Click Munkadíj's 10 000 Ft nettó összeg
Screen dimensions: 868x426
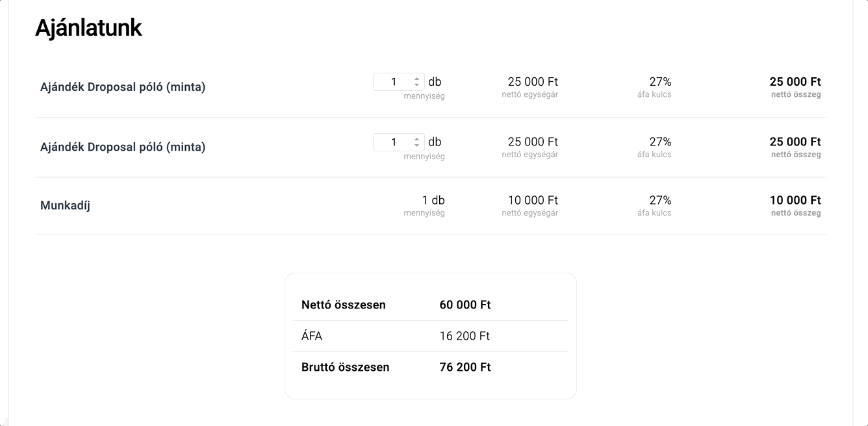pyautogui.click(x=795, y=200)
